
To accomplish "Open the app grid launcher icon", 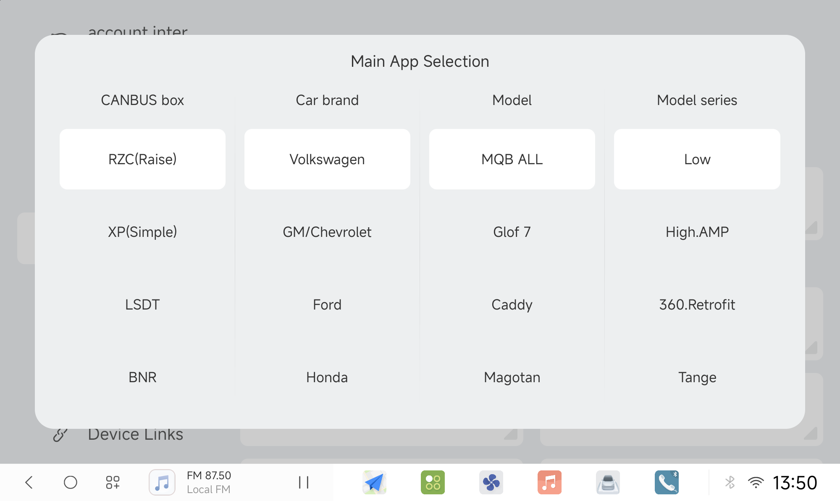I will (113, 482).
